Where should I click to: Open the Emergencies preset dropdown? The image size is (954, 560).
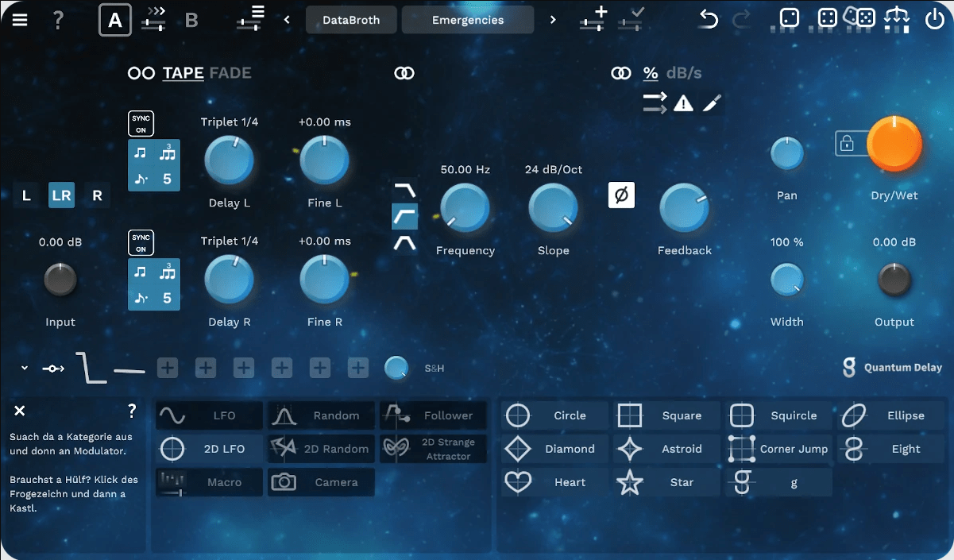coord(468,20)
